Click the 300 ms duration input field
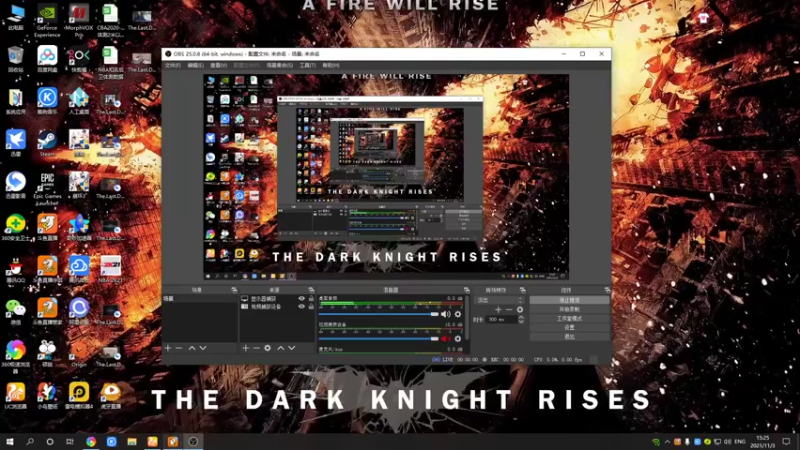Image resolution: width=800 pixels, height=450 pixels. coord(502,319)
